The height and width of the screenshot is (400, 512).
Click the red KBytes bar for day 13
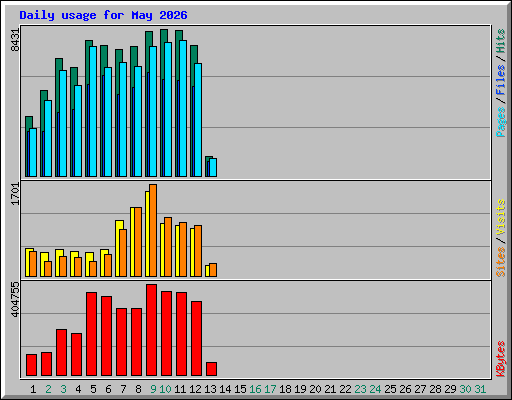[x=211, y=369]
